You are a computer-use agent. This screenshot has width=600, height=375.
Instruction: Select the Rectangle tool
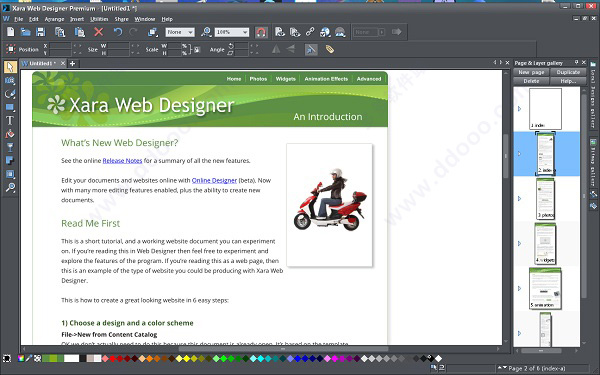[x=10, y=107]
